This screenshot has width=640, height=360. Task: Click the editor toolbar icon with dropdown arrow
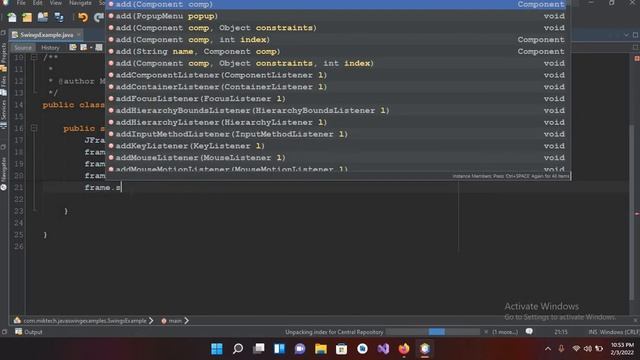click(x=85, y=47)
